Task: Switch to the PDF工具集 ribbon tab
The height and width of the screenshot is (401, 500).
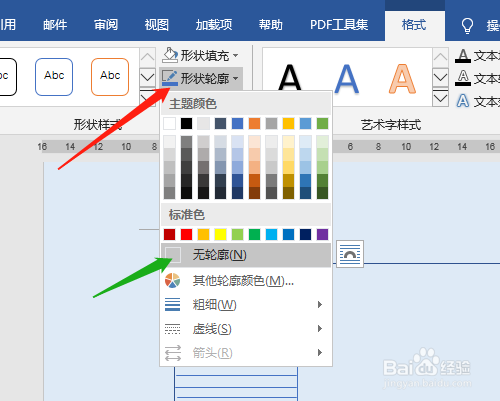Action: click(x=339, y=25)
